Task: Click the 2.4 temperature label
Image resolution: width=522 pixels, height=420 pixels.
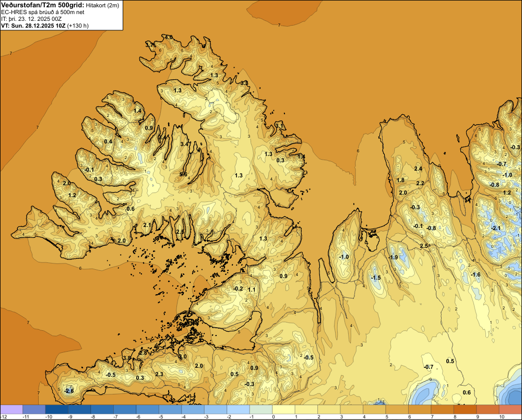Action: pos(418,169)
